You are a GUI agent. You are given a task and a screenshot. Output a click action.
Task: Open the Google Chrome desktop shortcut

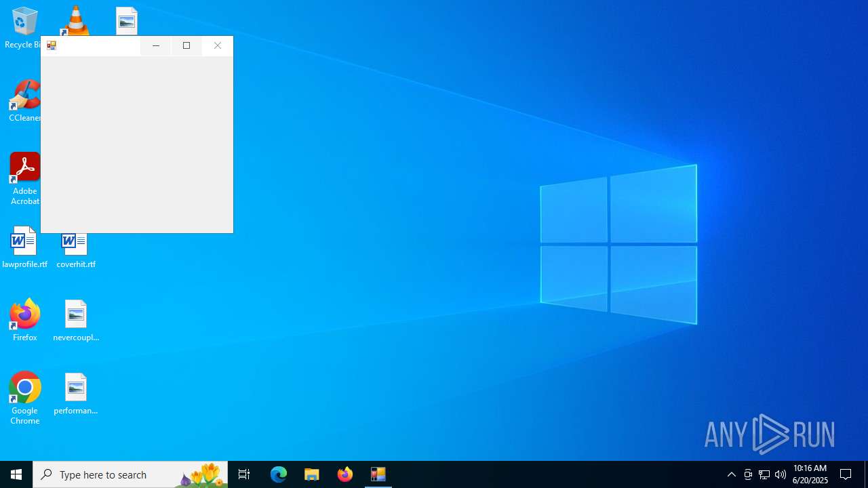(x=24, y=398)
